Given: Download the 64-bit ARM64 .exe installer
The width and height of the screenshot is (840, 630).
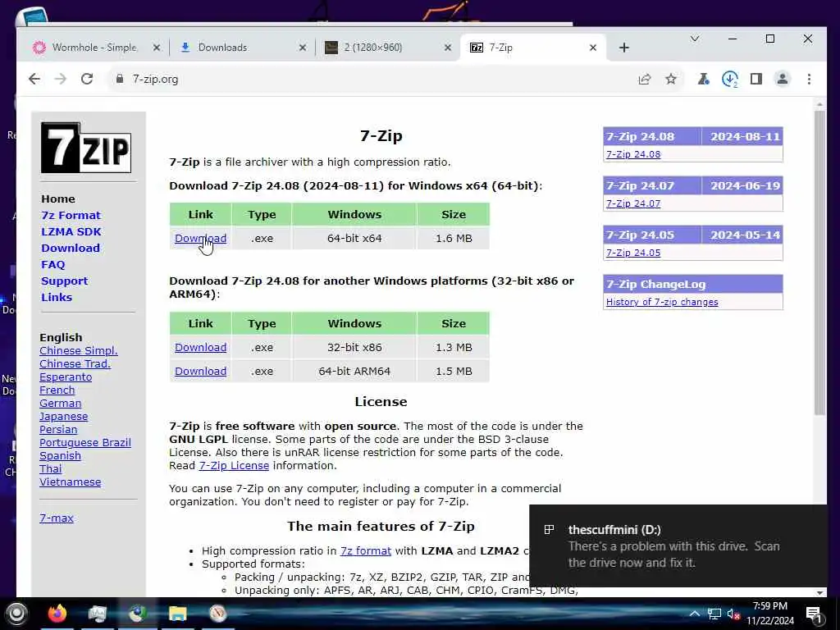Looking at the screenshot, I should (x=200, y=372).
